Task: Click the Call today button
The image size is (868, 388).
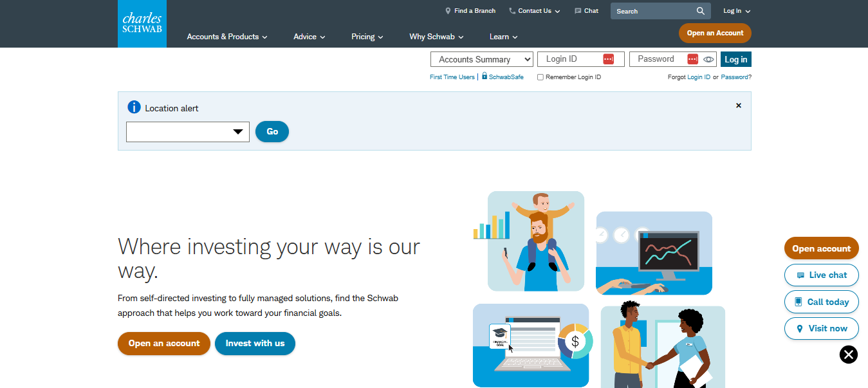Action: 822,302
